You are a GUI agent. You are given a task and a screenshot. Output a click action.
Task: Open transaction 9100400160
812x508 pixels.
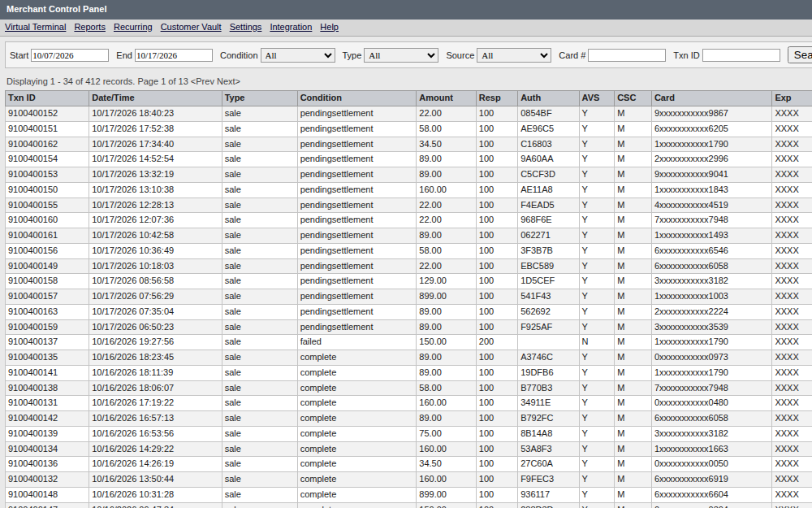[x=32, y=219]
